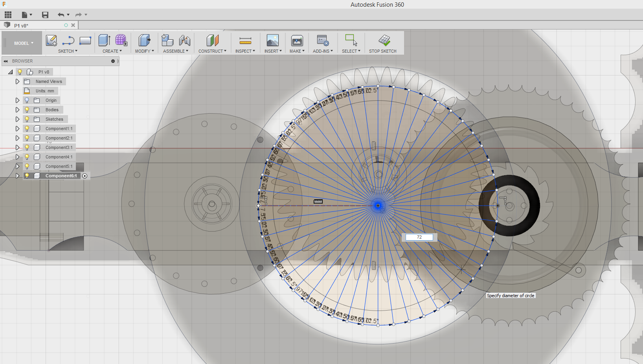Select the Joint assemble icon
This screenshot has height=364, width=643.
pyautogui.click(x=184, y=40)
